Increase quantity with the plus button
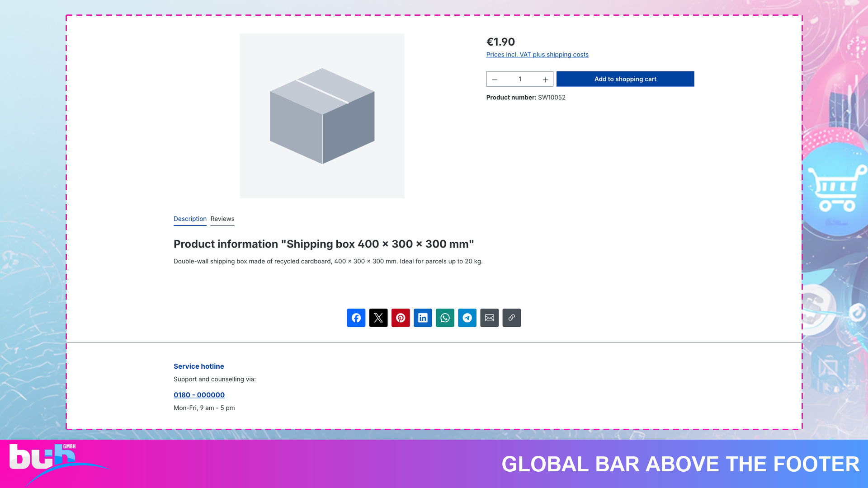Screen dimensions: 868x488 (x=545, y=79)
